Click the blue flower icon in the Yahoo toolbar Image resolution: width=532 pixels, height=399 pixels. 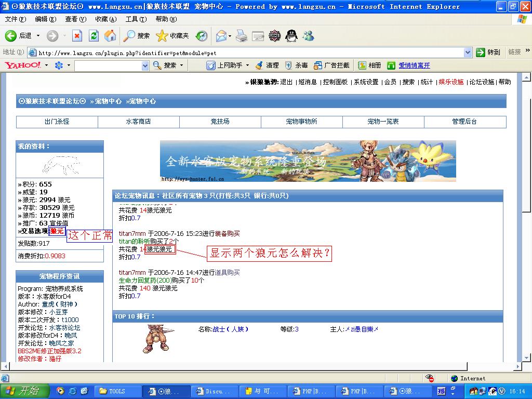59,65
